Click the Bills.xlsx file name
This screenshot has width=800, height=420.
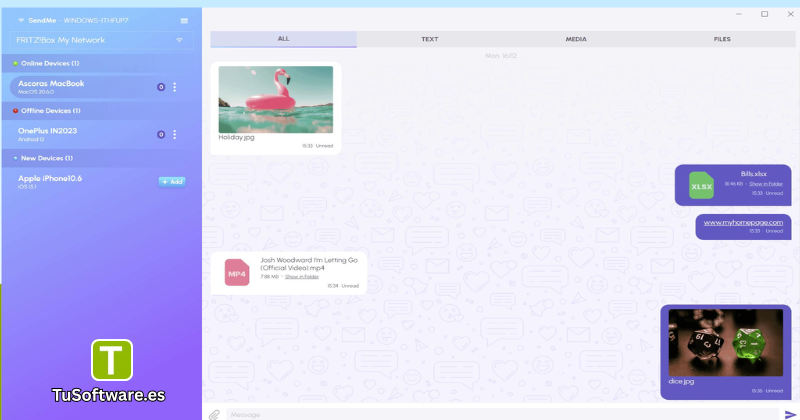tap(754, 174)
